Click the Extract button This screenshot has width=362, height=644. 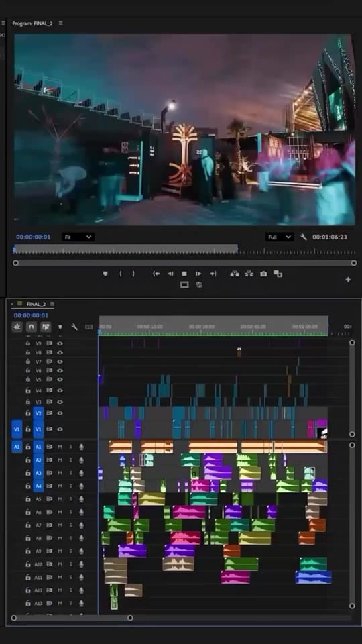(249, 274)
